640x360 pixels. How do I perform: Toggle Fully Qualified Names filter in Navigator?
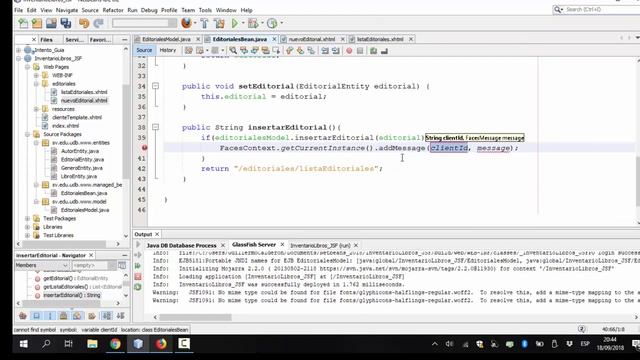[91, 316]
